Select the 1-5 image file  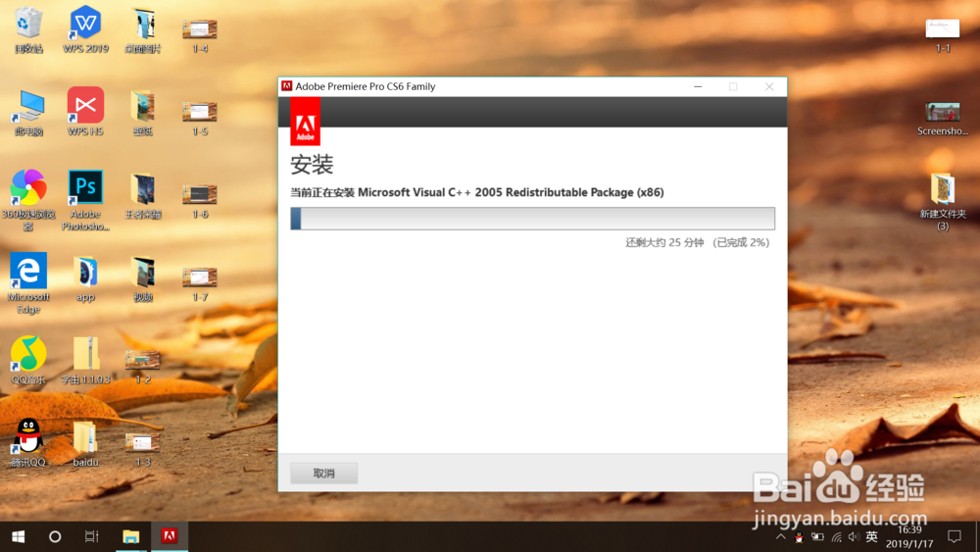tap(200, 119)
